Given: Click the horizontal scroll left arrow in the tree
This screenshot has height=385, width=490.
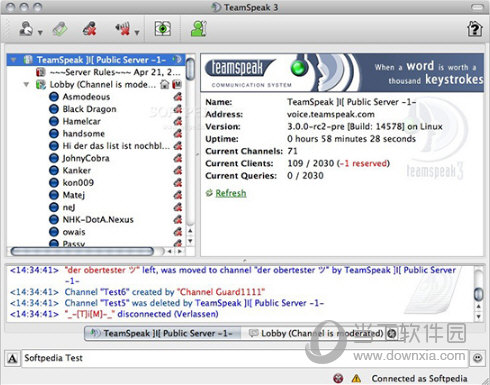Looking at the screenshot, I should [x=170, y=251].
